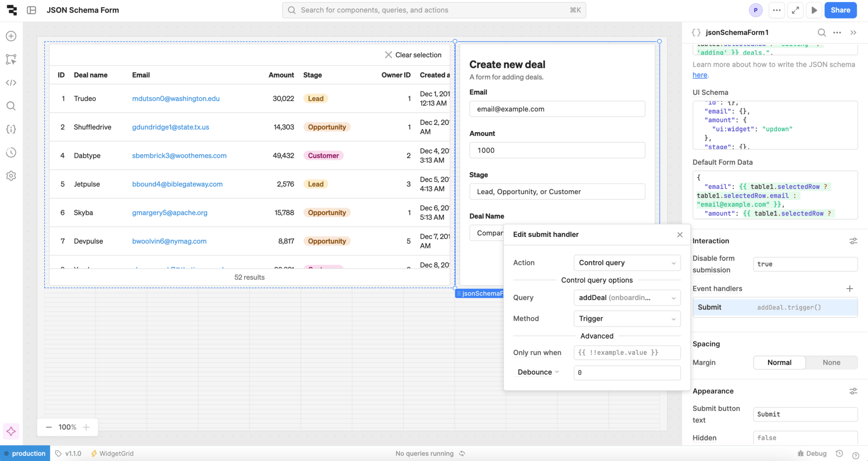Open the Method Trigger dropdown
The width and height of the screenshot is (868, 461).
pos(627,318)
